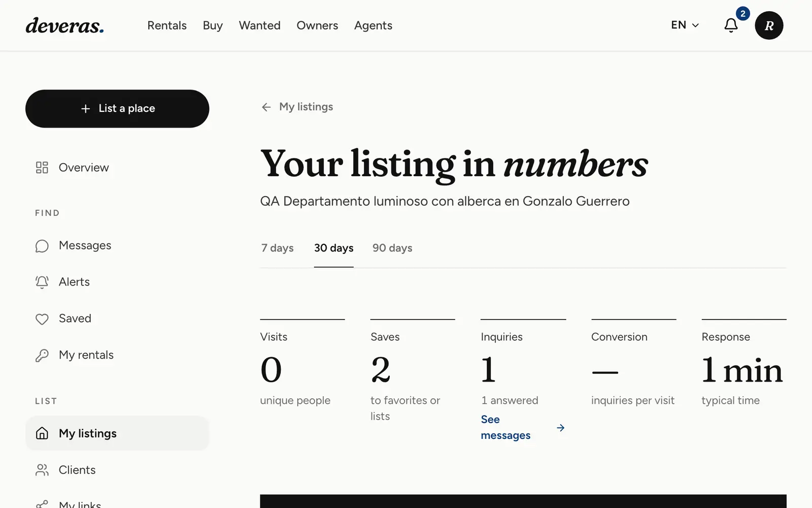The image size is (812, 508).
Task: Click the notification badge showing 2
Action: pyautogui.click(x=743, y=14)
